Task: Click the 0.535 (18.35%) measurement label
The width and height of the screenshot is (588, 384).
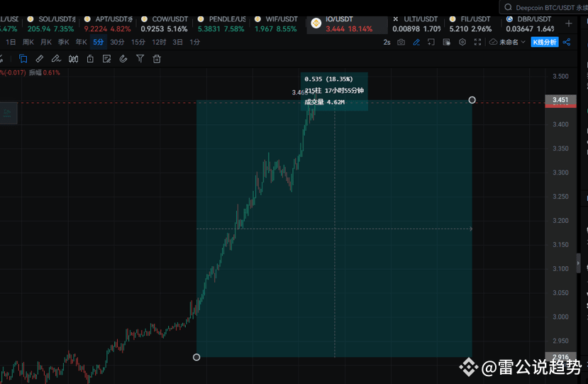Action: click(328, 79)
